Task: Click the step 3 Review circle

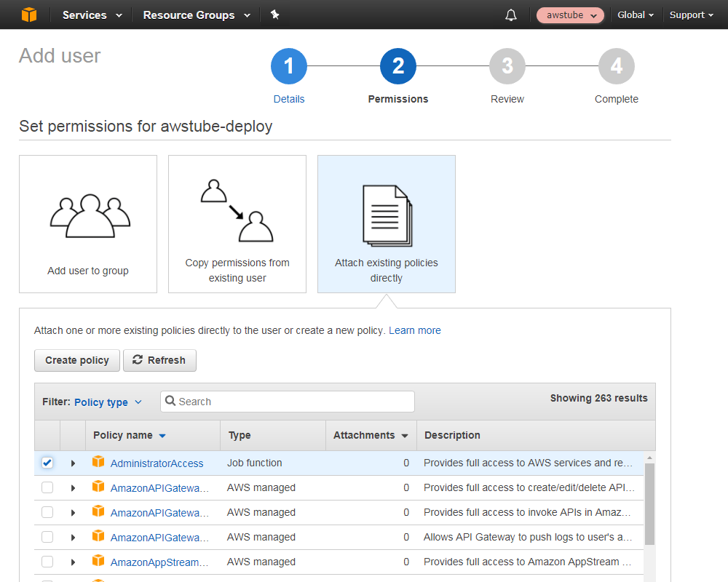Action: [x=507, y=67]
